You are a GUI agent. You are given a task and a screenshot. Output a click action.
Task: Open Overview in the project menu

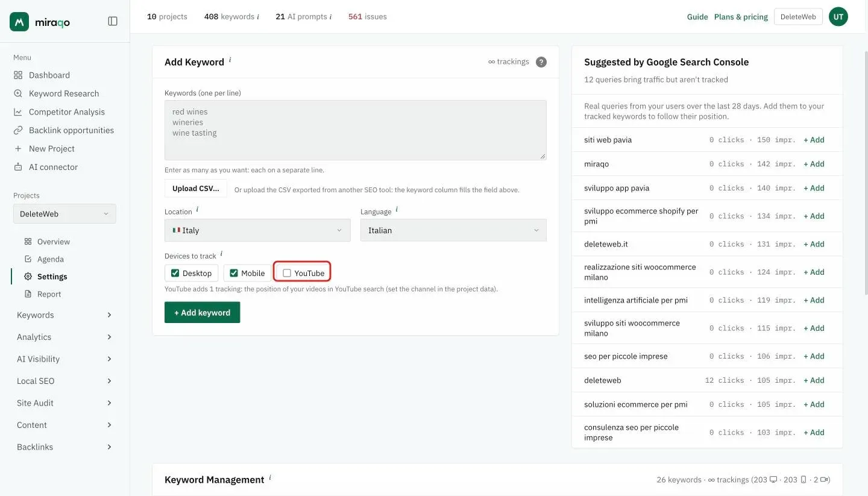(54, 242)
